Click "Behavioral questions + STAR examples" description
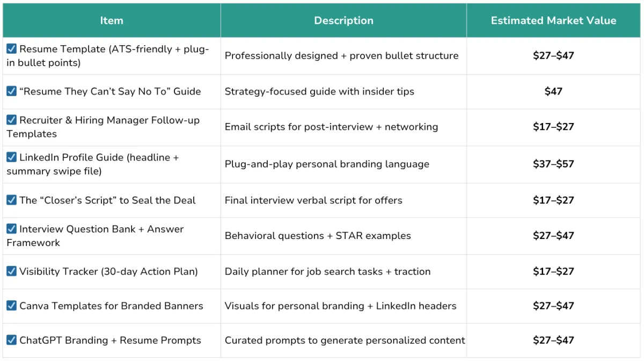 click(318, 236)
